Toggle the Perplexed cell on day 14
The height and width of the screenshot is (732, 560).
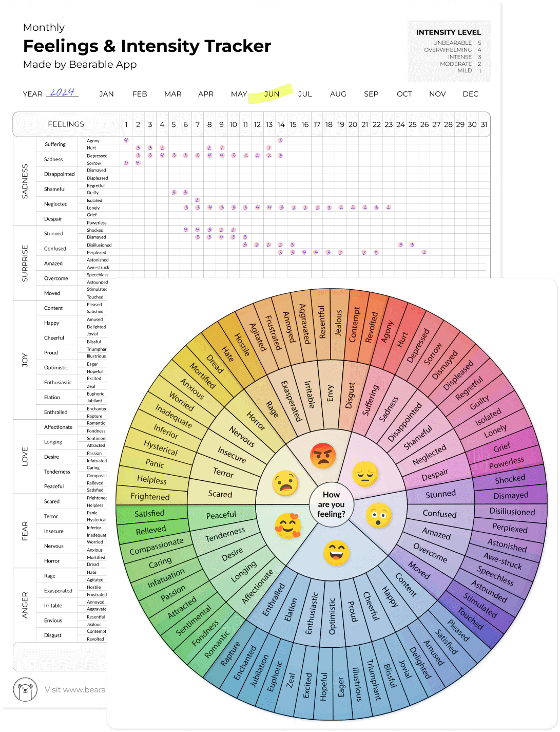pyautogui.click(x=281, y=252)
